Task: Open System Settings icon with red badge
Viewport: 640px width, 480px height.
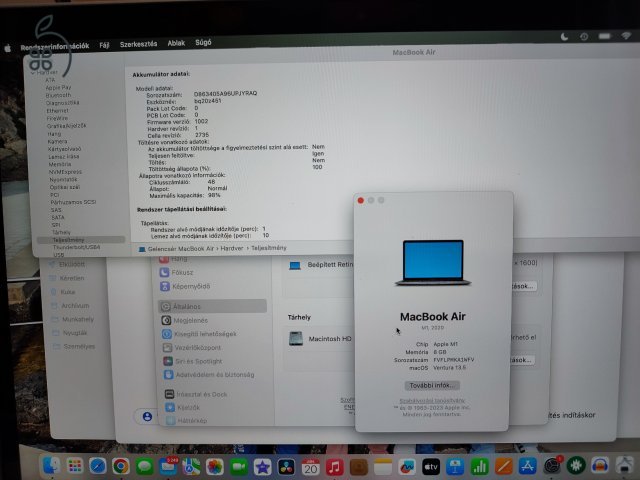Action: [552, 465]
